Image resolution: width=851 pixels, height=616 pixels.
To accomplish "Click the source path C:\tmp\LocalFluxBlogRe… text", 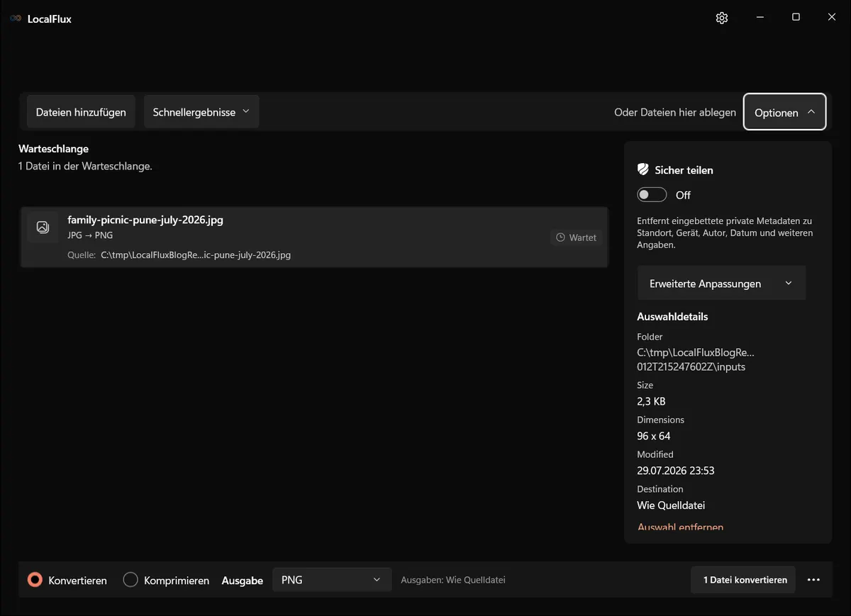I will pos(196,255).
